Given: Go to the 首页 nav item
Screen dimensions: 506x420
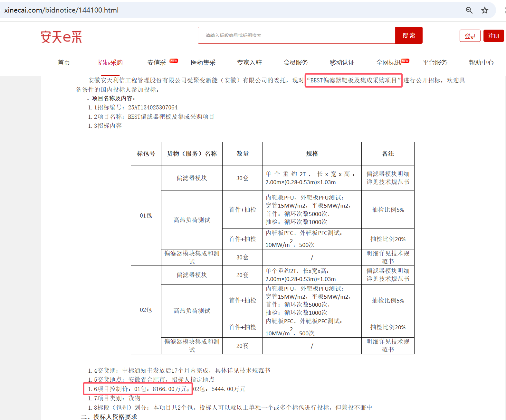Looking at the screenshot, I should point(64,62).
